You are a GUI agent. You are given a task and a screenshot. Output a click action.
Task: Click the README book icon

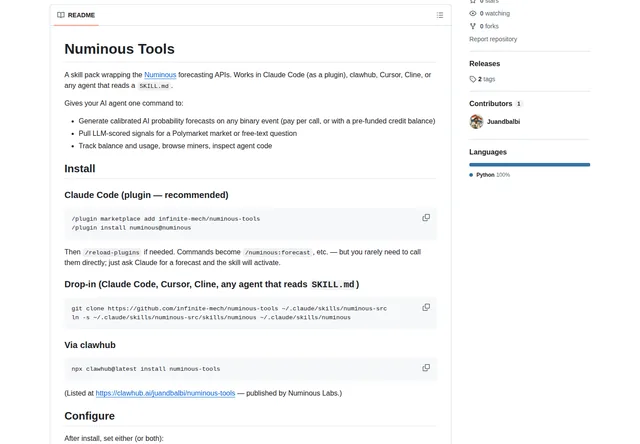click(61, 15)
